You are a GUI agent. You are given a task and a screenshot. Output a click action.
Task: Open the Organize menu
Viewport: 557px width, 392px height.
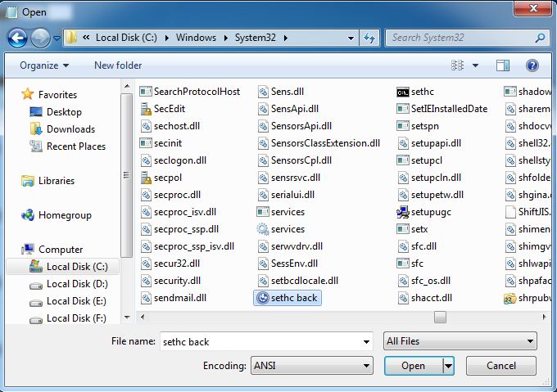pyautogui.click(x=44, y=65)
